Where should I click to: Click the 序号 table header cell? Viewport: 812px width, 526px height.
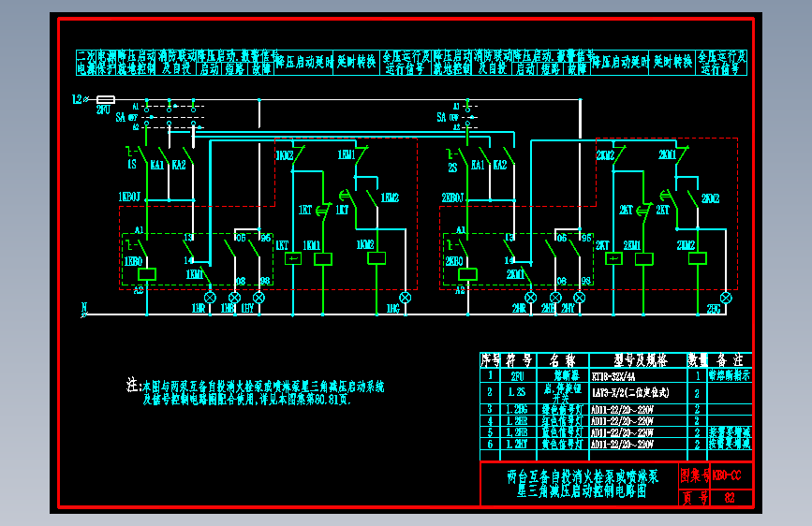[x=490, y=359]
